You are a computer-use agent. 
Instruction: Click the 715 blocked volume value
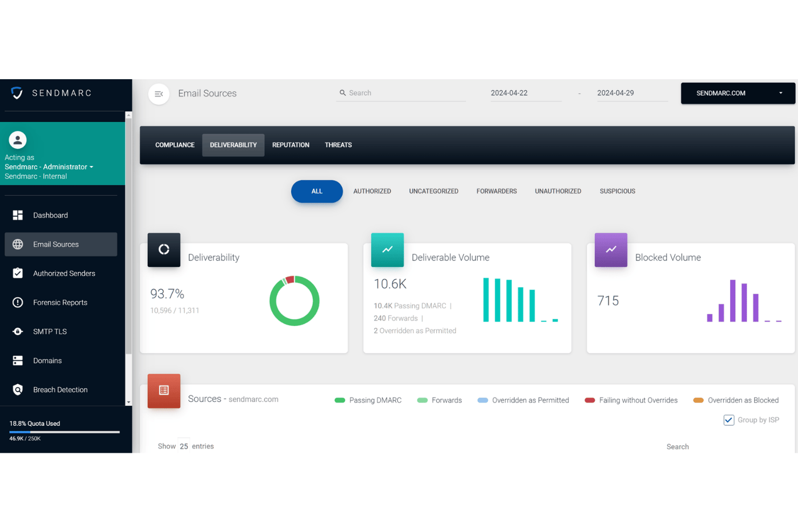(608, 301)
